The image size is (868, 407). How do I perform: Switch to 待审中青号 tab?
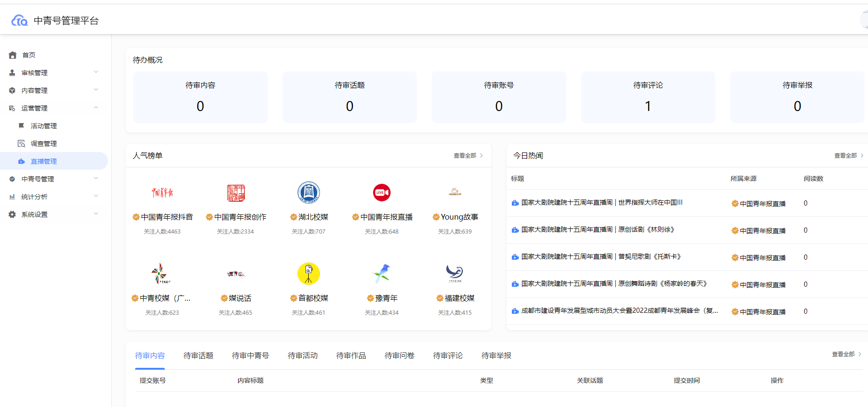251,356
